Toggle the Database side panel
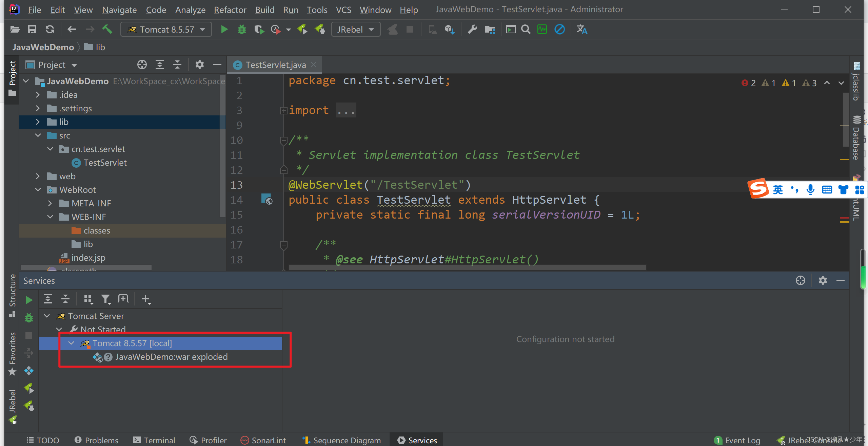Screen dimensions: 868x446 (857, 138)
